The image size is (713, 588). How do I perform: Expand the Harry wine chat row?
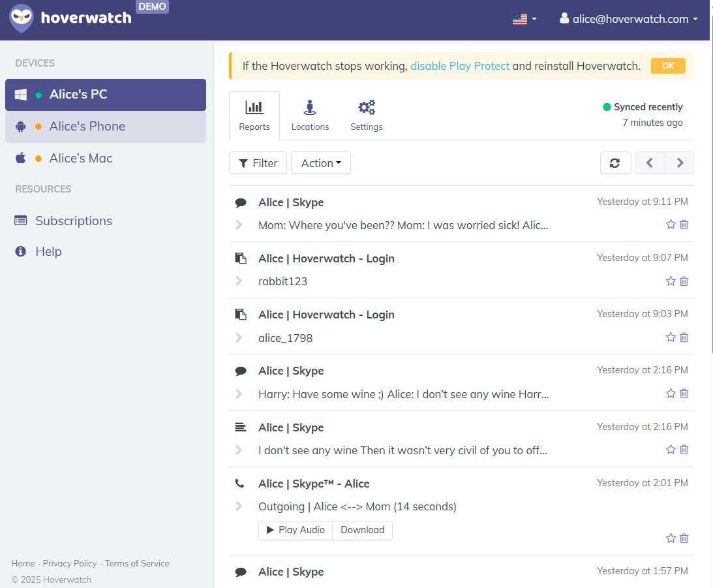point(239,394)
